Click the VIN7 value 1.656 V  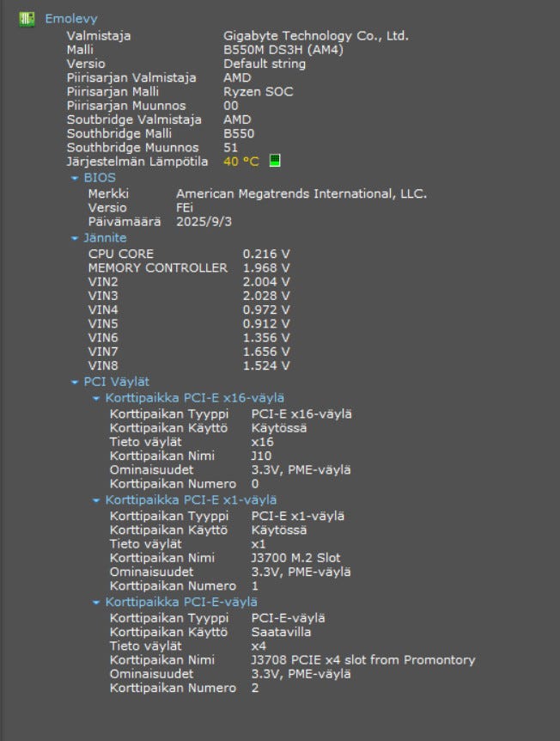click(x=266, y=352)
